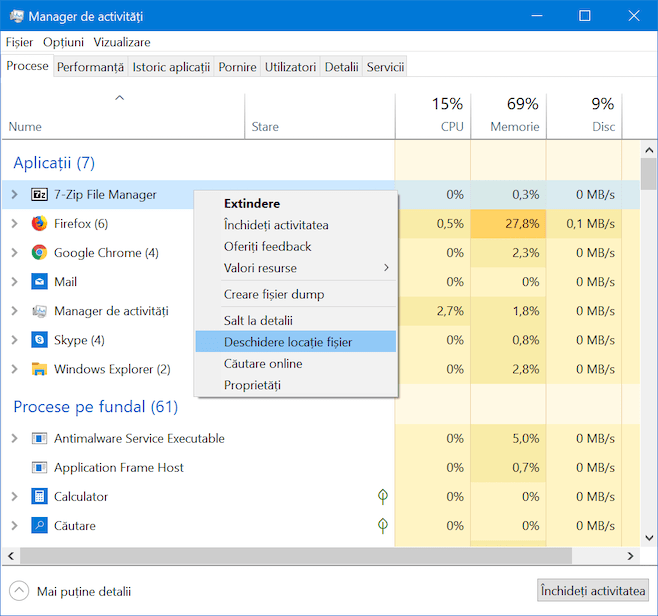Expand Antimalware Service Executable row

click(14, 439)
